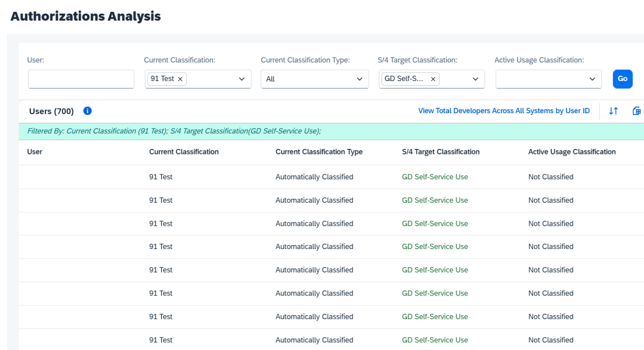The image size is (644, 350).
Task: Remove the 91 Test filter token
Action: click(x=180, y=79)
